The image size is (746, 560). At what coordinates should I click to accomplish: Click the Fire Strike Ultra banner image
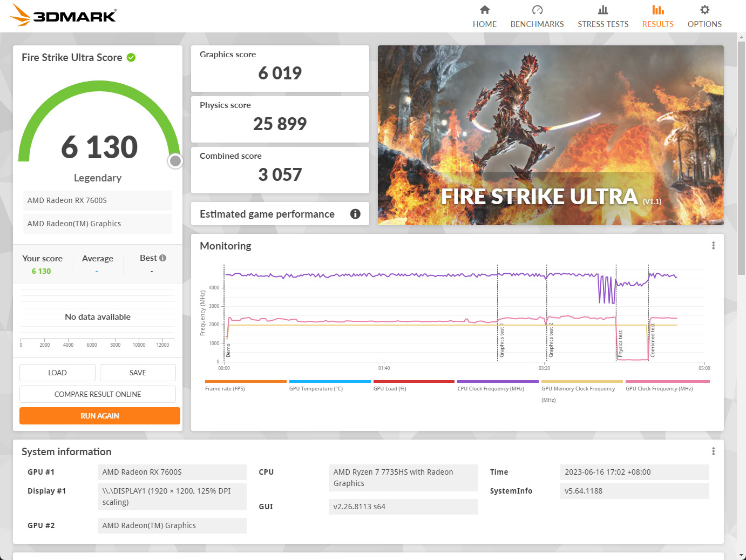pos(551,135)
